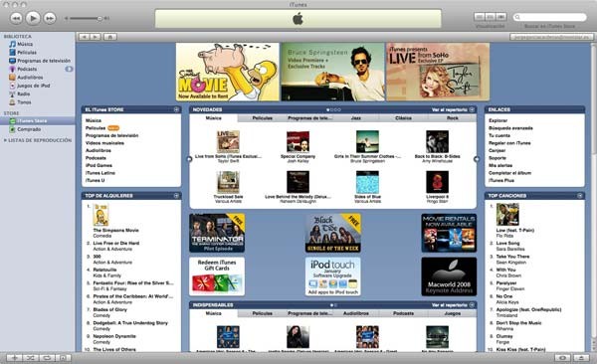Toggle the artwork viewer button at the bottom left

[64, 358]
